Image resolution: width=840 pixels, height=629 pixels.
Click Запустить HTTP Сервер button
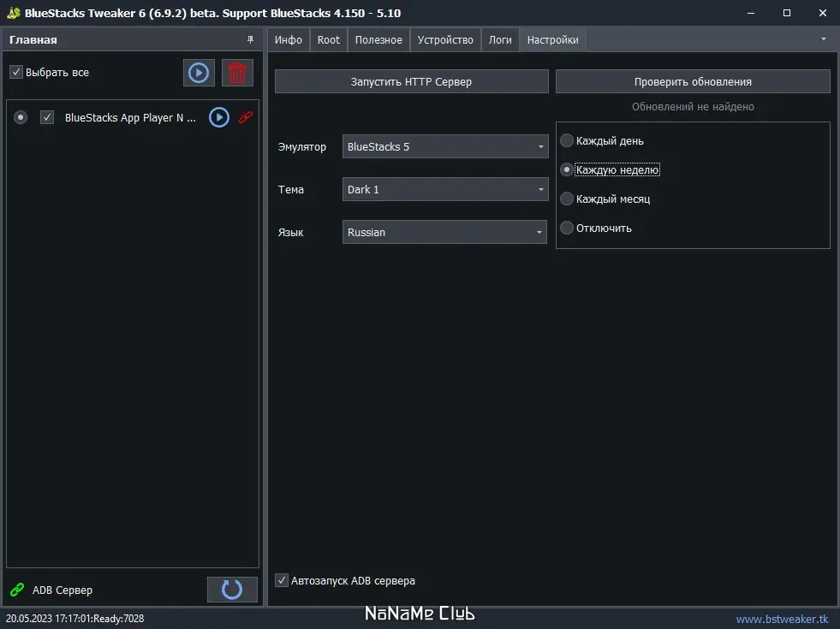[x=411, y=81]
